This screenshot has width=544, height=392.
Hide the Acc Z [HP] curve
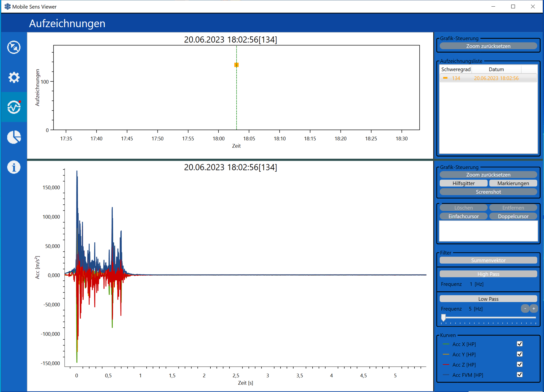click(520, 364)
